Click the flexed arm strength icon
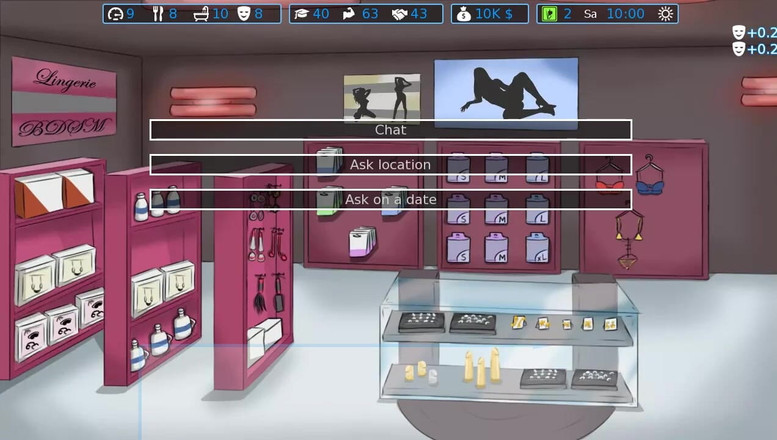 349,14
